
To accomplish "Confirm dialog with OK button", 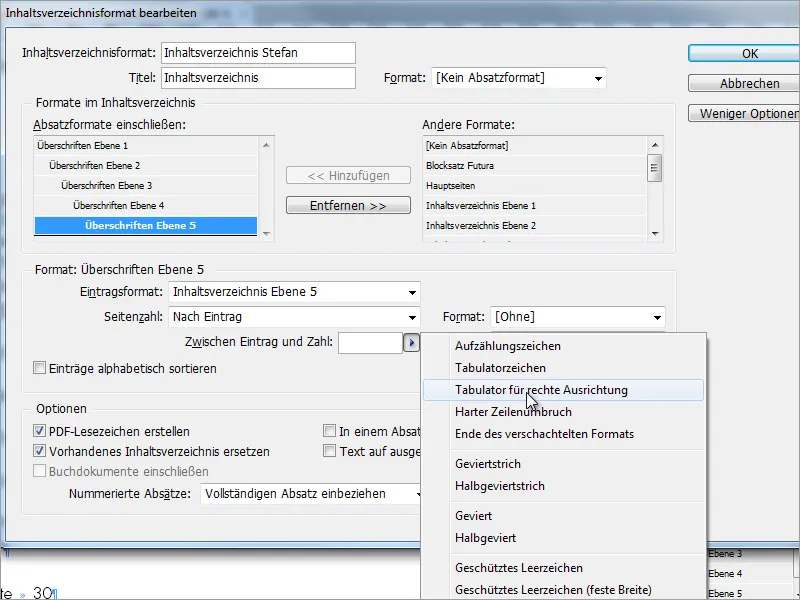I will tap(744, 54).
